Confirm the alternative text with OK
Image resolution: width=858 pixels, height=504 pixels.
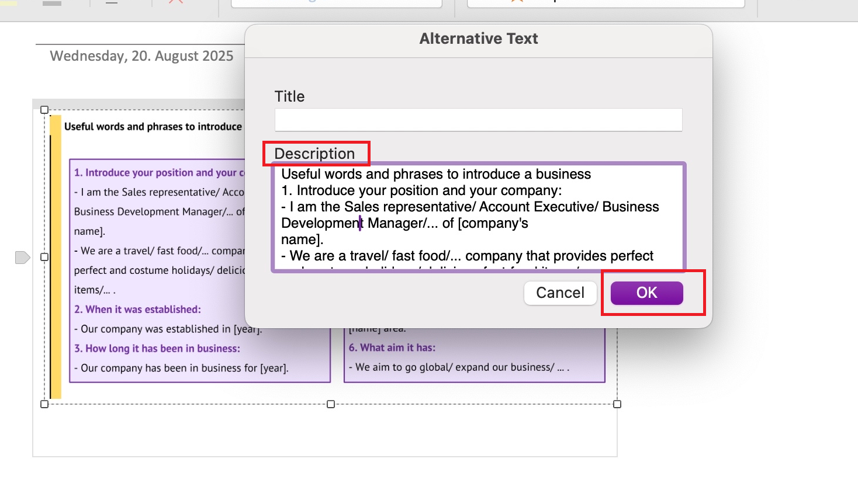[x=646, y=293]
